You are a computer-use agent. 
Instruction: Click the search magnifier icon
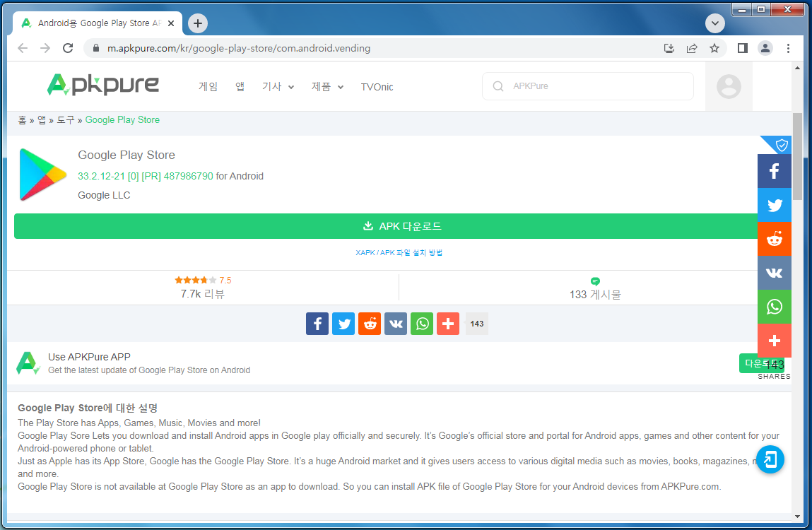pos(498,86)
